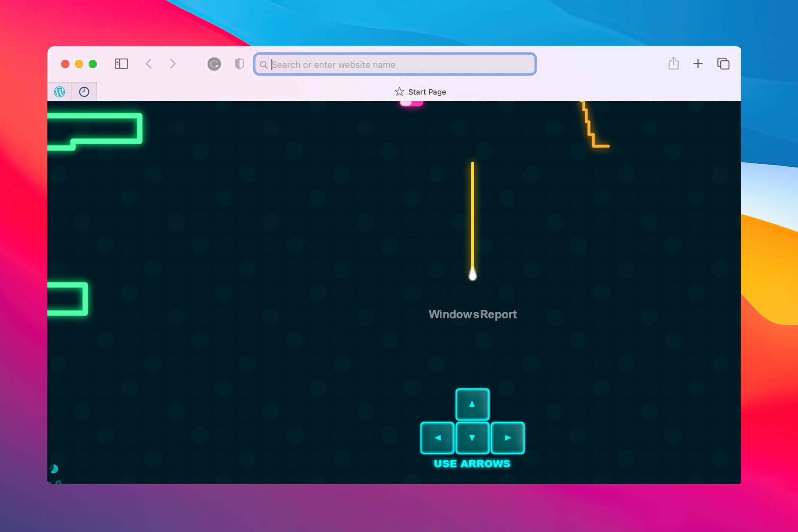This screenshot has width=798, height=532.
Task: Click the yellow window minimize button
Action: (x=79, y=64)
